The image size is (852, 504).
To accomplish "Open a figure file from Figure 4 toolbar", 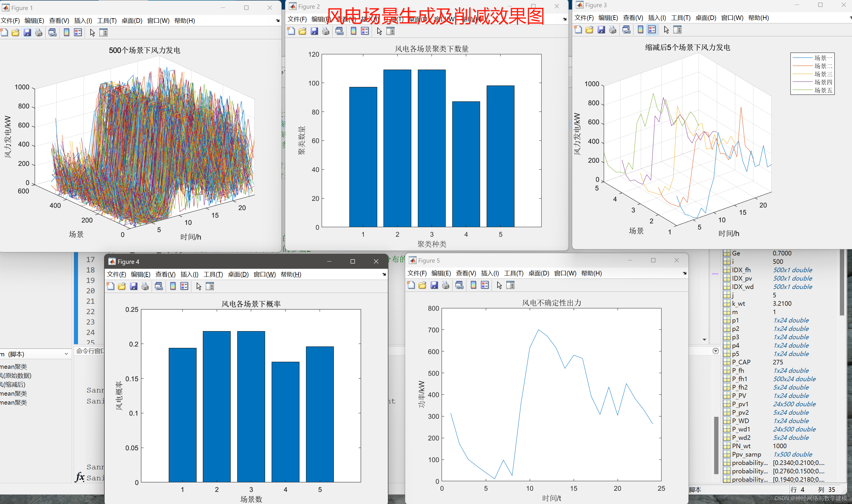I will (122, 286).
